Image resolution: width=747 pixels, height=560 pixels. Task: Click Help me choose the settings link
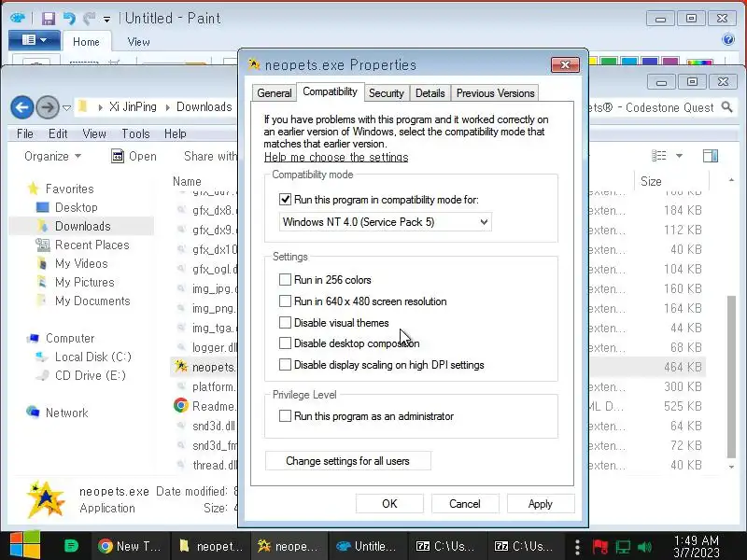point(336,157)
